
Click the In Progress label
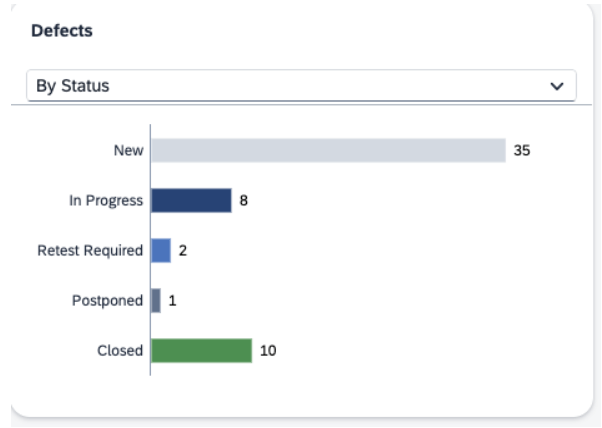[106, 201]
